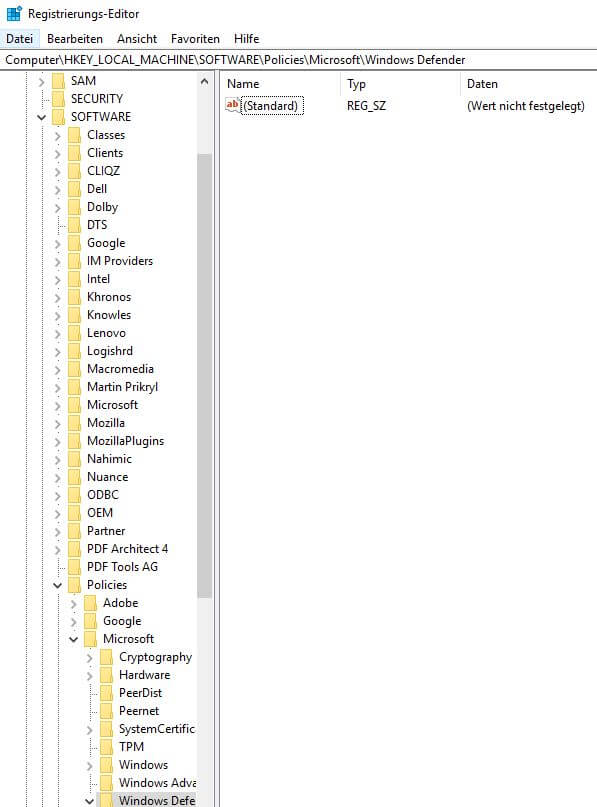Expand the Cryptography key
This screenshot has width=597, height=807.
click(x=90, y=657)
